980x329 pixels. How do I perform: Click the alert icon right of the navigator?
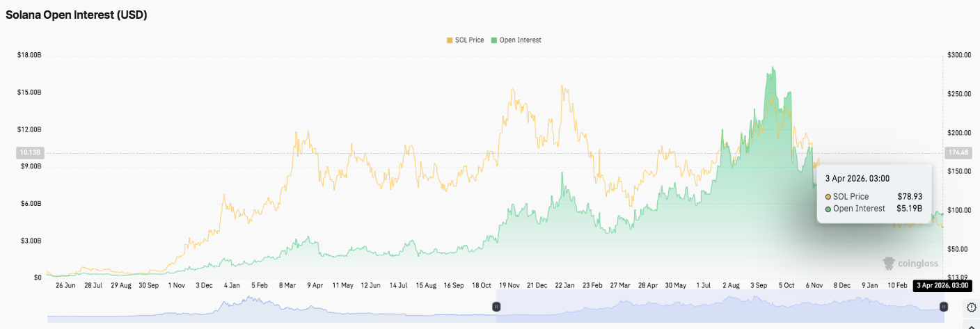click(972, 307)
